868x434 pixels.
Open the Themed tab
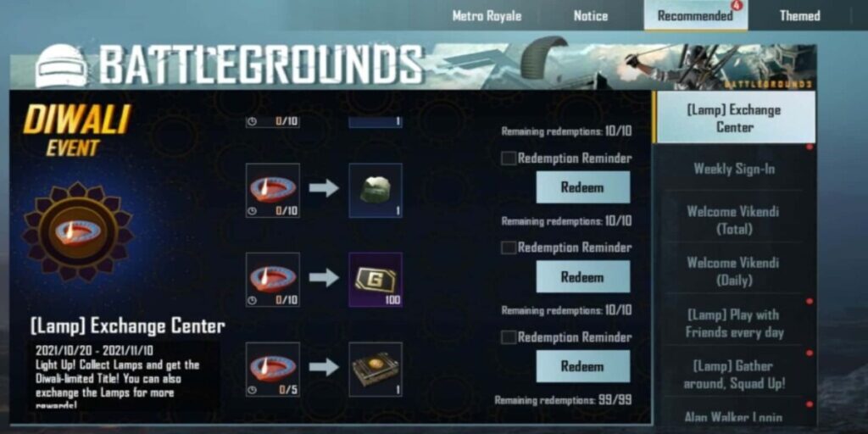pos(800,16)
